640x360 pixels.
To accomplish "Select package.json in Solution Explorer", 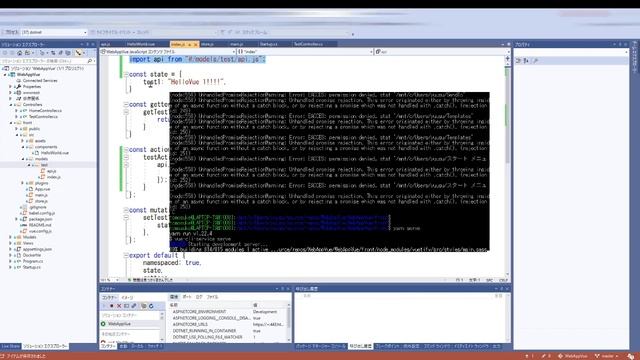I will (40, 219).
